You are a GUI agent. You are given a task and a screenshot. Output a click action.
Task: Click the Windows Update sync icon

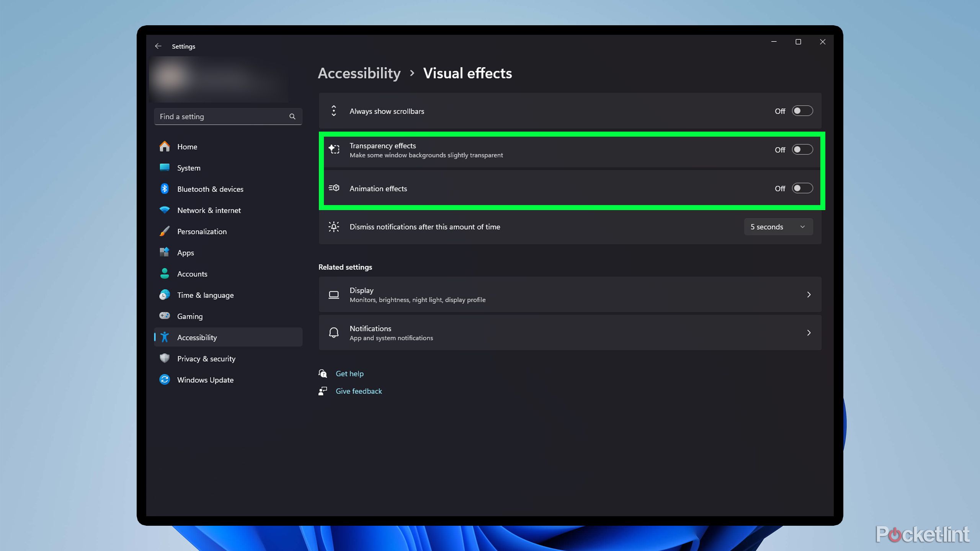tap(165, 380)
